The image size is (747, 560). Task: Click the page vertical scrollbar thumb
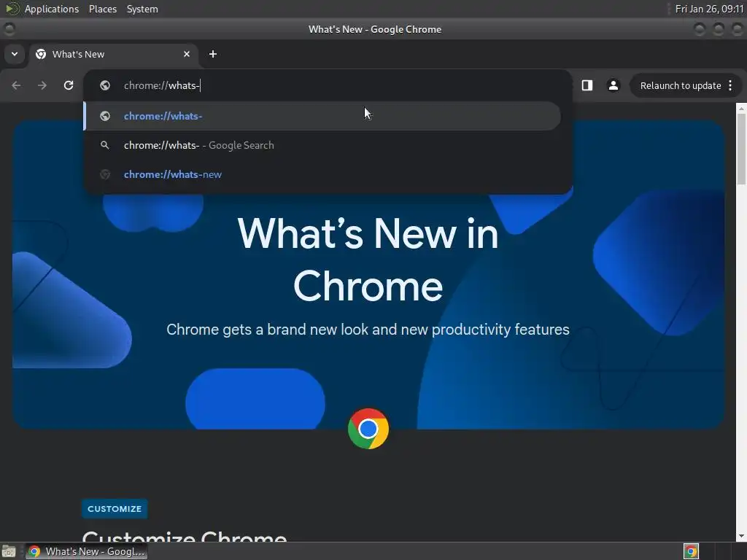point(741,149)
